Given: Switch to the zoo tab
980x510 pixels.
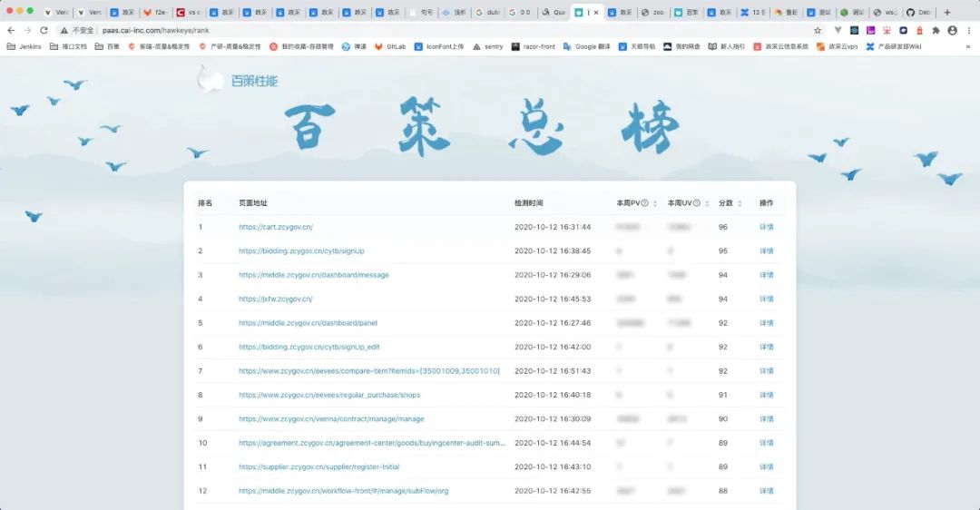Looking at the screenshot, I should pos(653,12).
